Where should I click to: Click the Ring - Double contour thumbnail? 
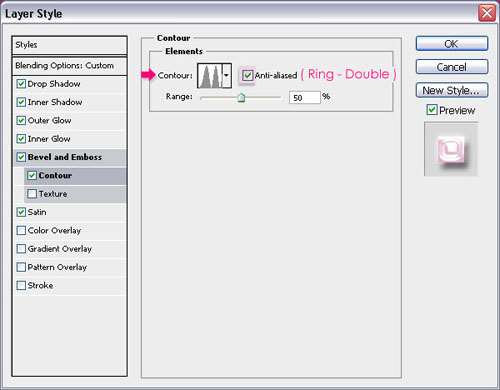(x=210, y=76)
